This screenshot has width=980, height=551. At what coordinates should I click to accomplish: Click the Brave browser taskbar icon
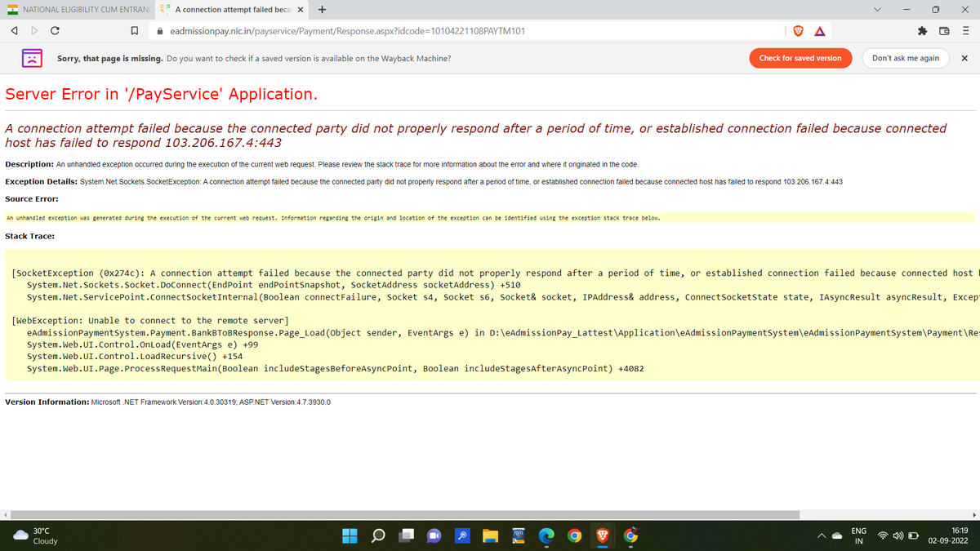603,535
